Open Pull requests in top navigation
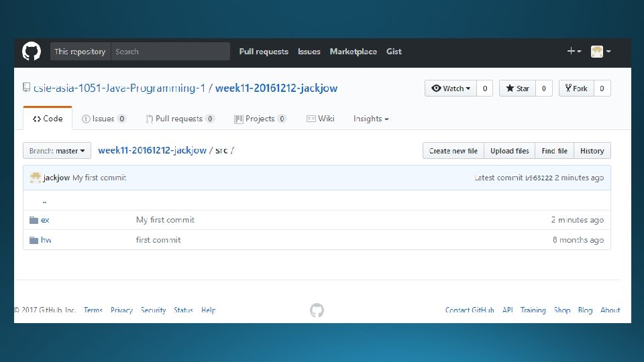 [264, 52]
